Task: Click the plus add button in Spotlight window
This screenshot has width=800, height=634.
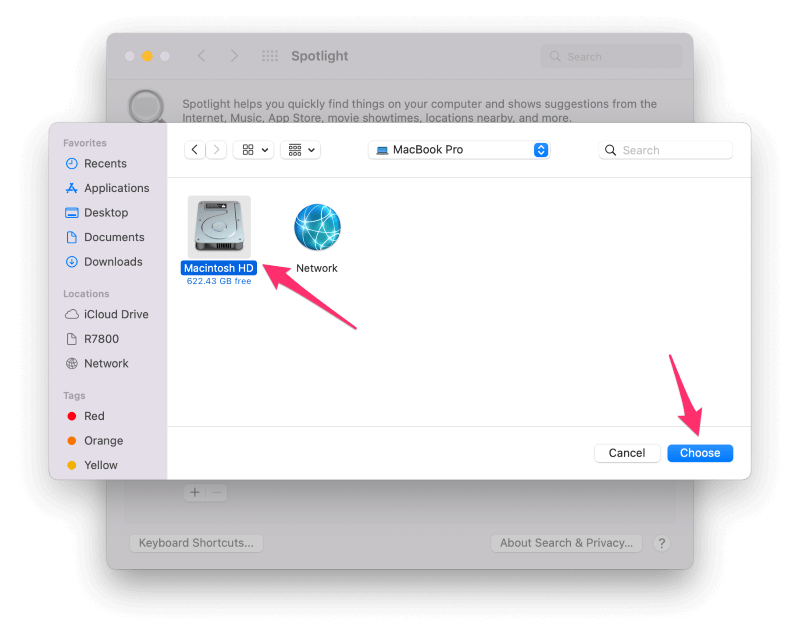Action: click(194, 492)
